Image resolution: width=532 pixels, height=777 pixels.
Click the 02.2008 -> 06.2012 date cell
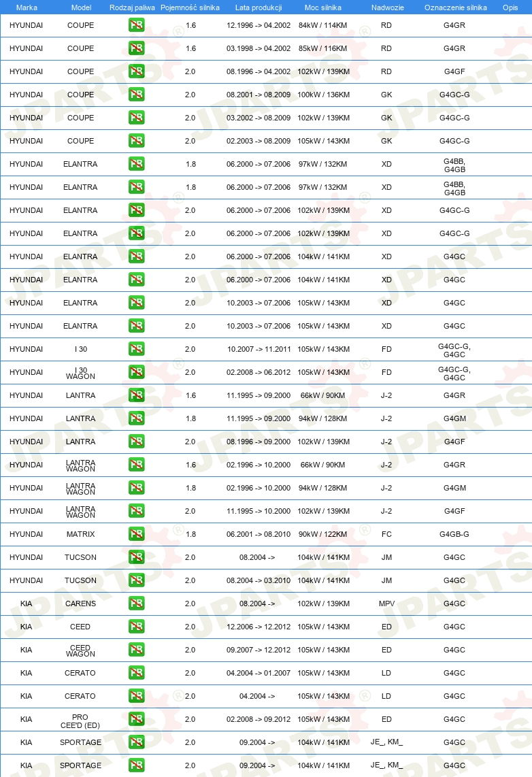click(x=259, y=373)
